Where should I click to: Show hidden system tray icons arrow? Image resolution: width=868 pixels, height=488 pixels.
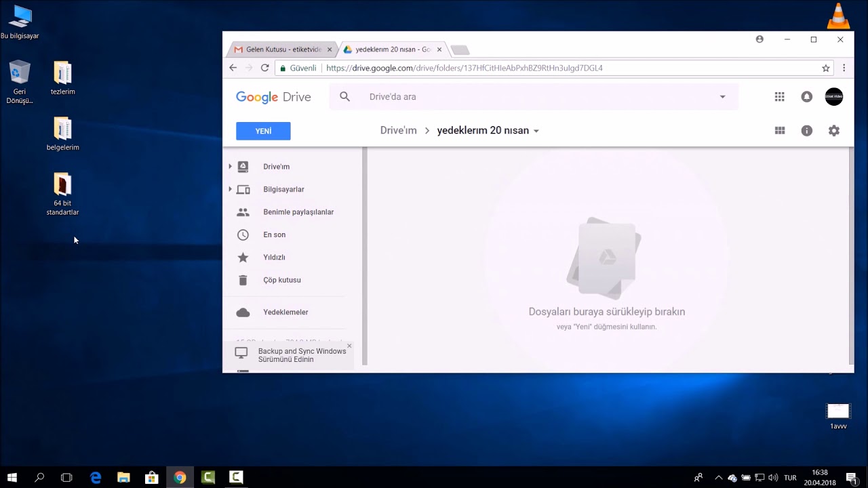pyautogui.click(x=719, y=478)
